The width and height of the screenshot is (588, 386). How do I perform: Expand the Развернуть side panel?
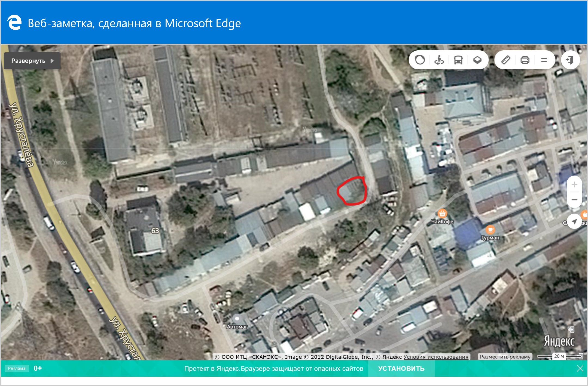pyautogui.click(x=32, y=61)
